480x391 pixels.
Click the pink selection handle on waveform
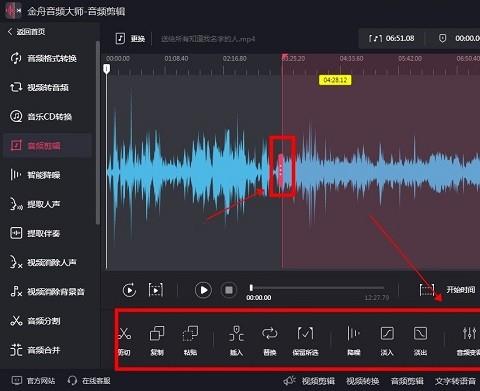[281, 169]
